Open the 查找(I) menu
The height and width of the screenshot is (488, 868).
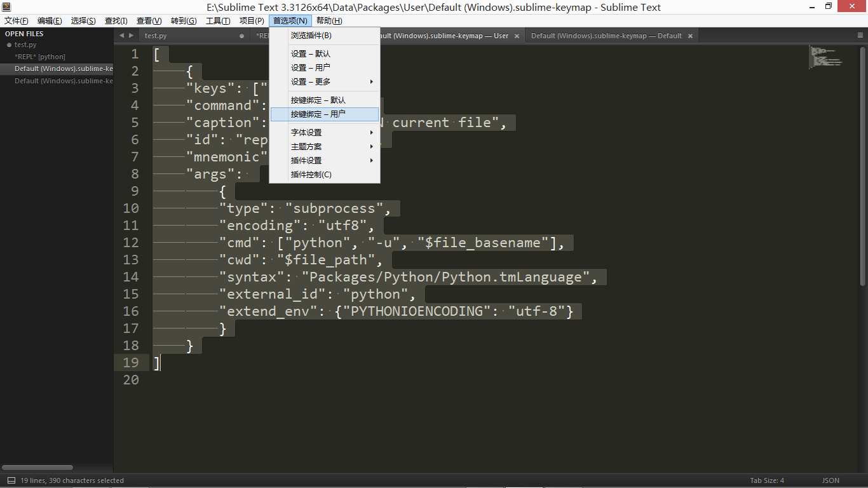(116, 21)
